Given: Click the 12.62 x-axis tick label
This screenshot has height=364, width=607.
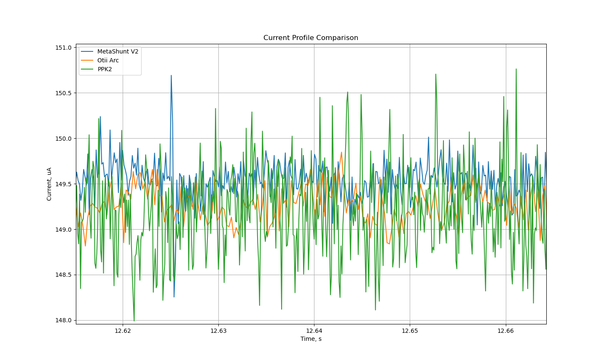Looking at the screenshot, I should coord(123,331).
